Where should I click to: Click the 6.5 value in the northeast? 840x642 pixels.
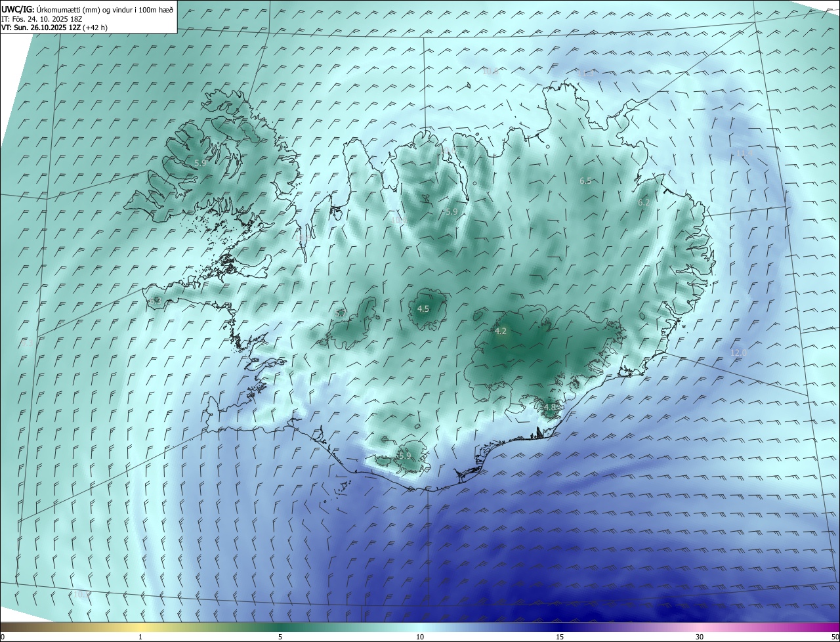585,181
